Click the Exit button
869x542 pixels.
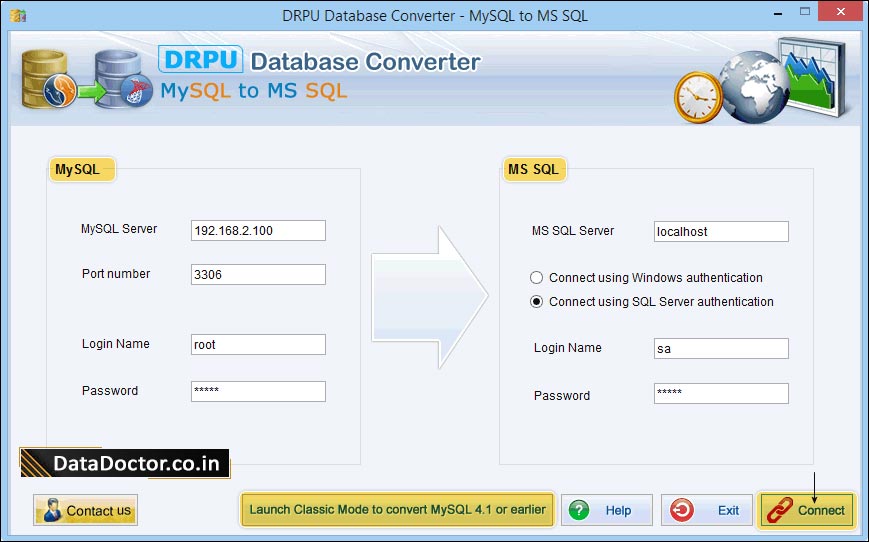tap(706, 510)
